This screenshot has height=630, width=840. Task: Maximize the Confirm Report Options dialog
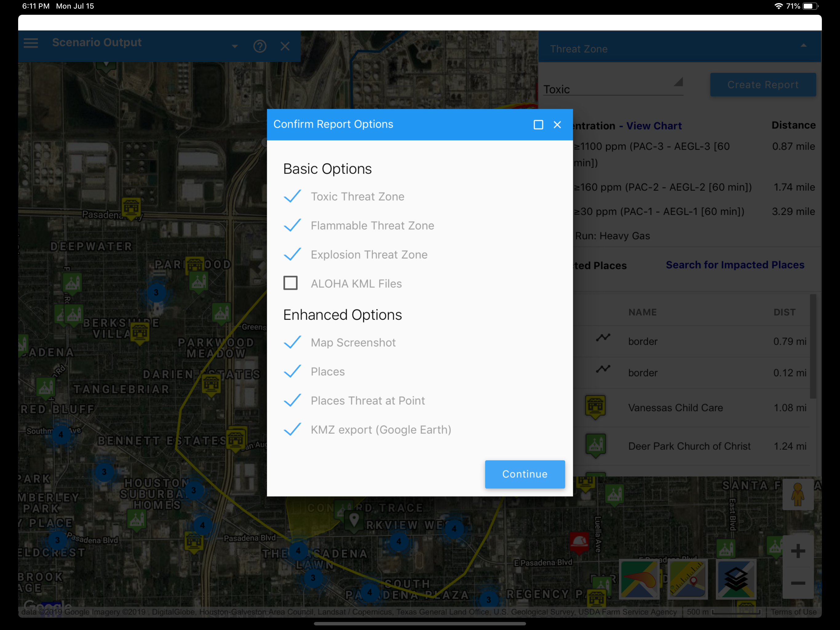click(538, 125)
